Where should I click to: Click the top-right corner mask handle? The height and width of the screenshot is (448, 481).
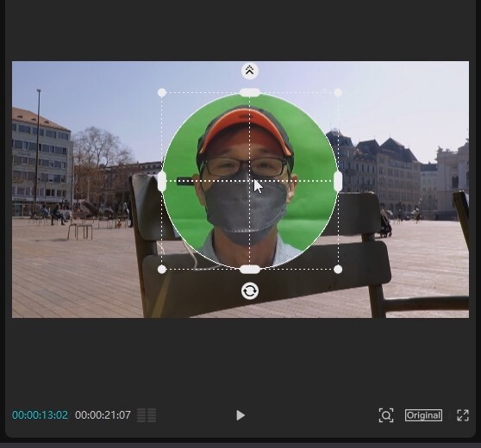(x=338, y=92)
